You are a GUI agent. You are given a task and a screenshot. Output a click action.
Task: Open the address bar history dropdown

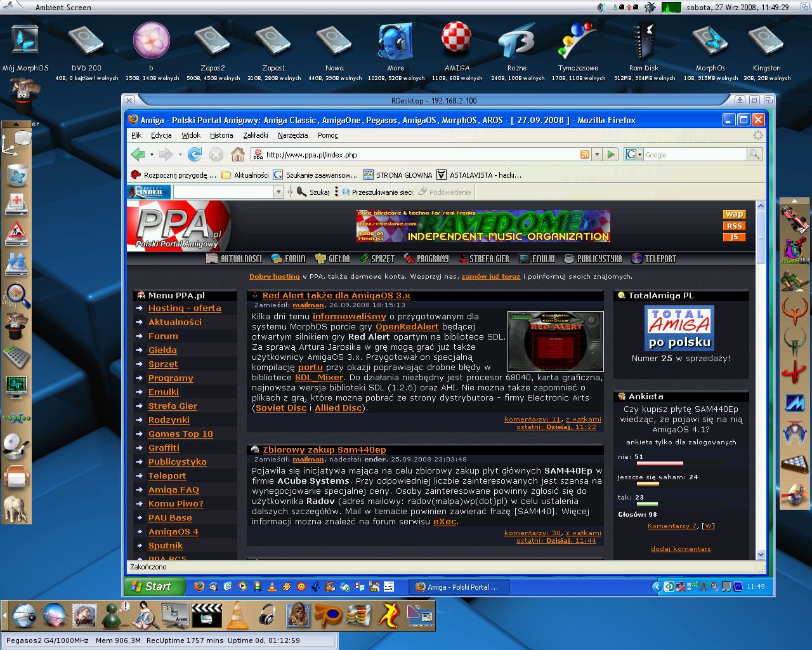(x=597, y=154)
